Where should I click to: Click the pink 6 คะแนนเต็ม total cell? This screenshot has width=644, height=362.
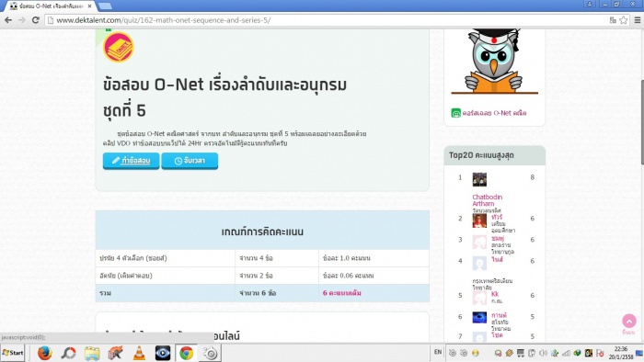(341, 293)
